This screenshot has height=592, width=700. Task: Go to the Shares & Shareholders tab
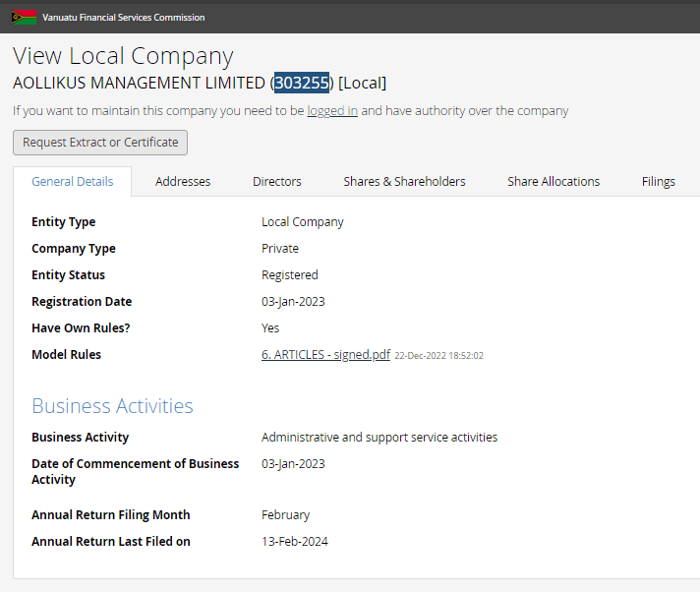pos(404,181)
